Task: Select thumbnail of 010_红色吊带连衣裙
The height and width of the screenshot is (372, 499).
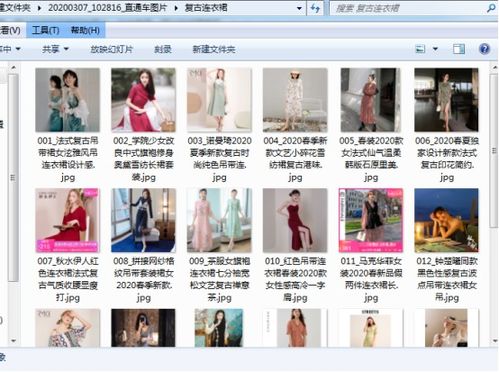Action: coord(295,220)
